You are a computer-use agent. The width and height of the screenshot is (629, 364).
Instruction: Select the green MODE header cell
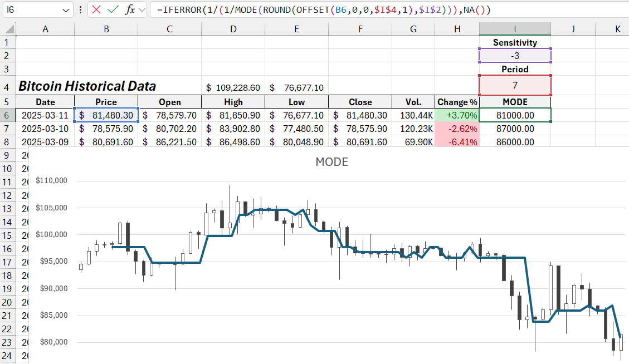pyautogui.click(x=514, y=102)
